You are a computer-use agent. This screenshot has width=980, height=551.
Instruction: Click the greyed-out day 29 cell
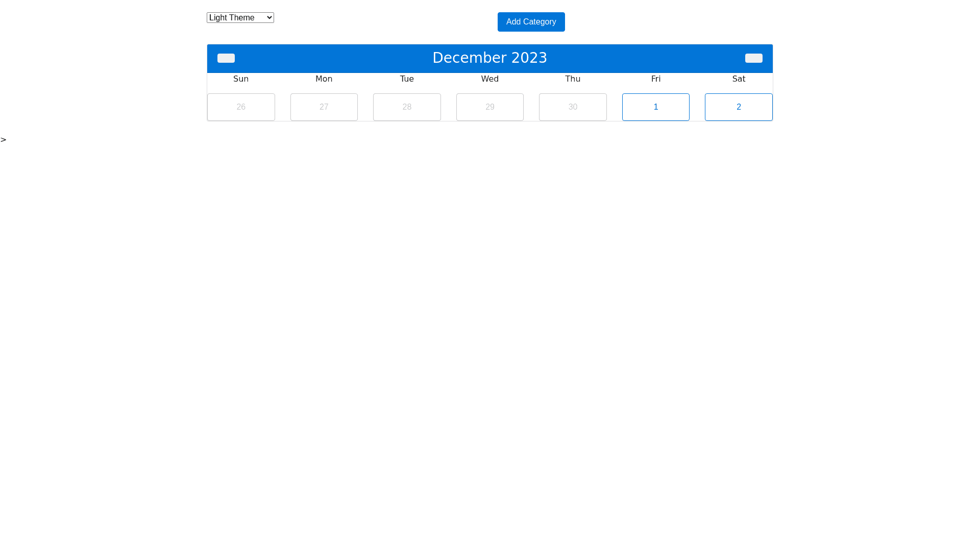489,107
